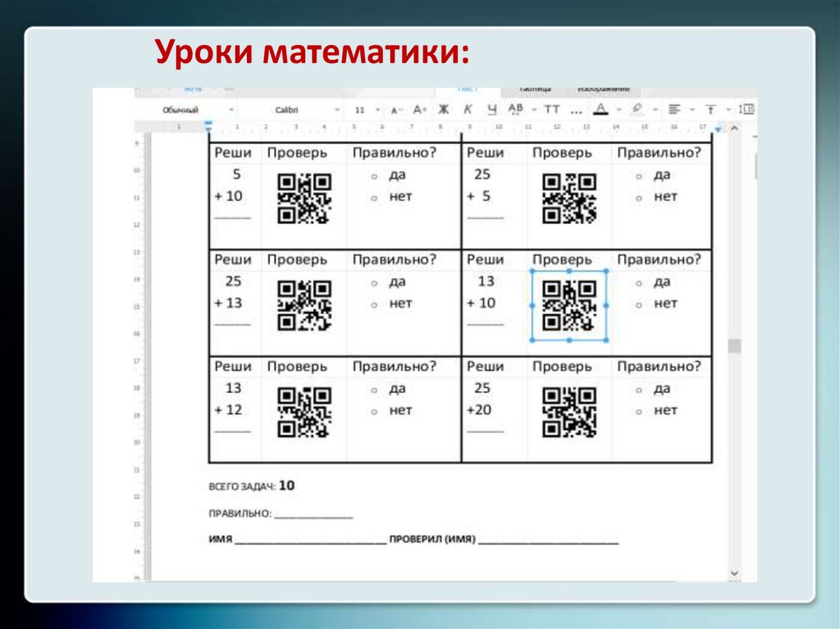The height and width of the screenshot is (629, 840).
Task: Click 'Проверь' header above the 13 + 12 QR code
Action: click(297, 367)
